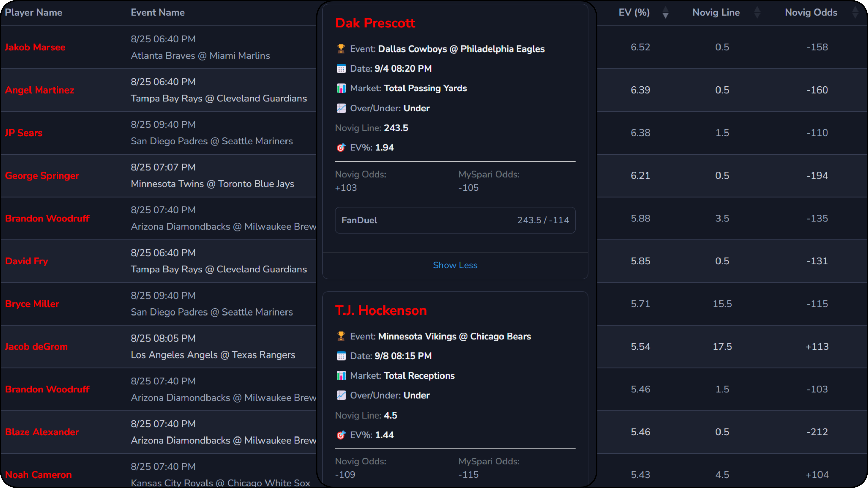
Task: Toggle the EV (%) column sort control
Action: 665,13
